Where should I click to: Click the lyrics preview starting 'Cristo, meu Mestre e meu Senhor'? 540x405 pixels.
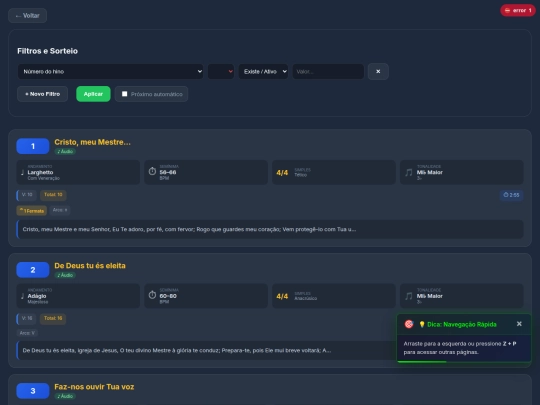pyautogui.click(x=270, y=229)
